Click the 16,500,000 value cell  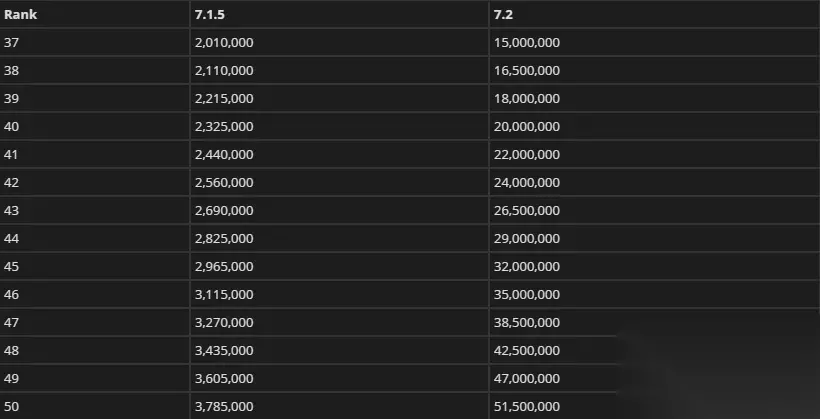point(526,70)
